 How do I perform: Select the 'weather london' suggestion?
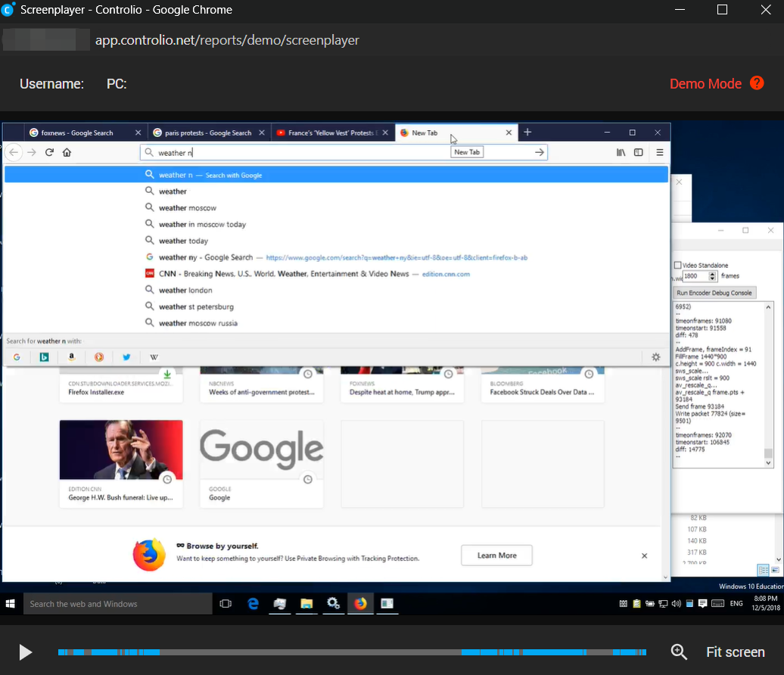(185, 291)
